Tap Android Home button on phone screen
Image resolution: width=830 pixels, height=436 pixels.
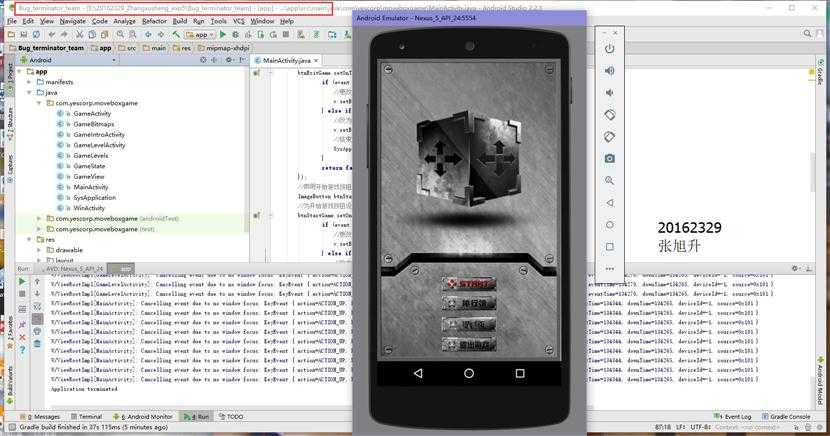469,374
